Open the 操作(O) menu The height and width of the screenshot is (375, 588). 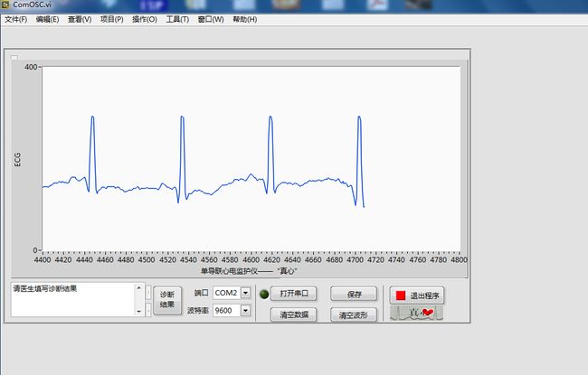(145, 20)
